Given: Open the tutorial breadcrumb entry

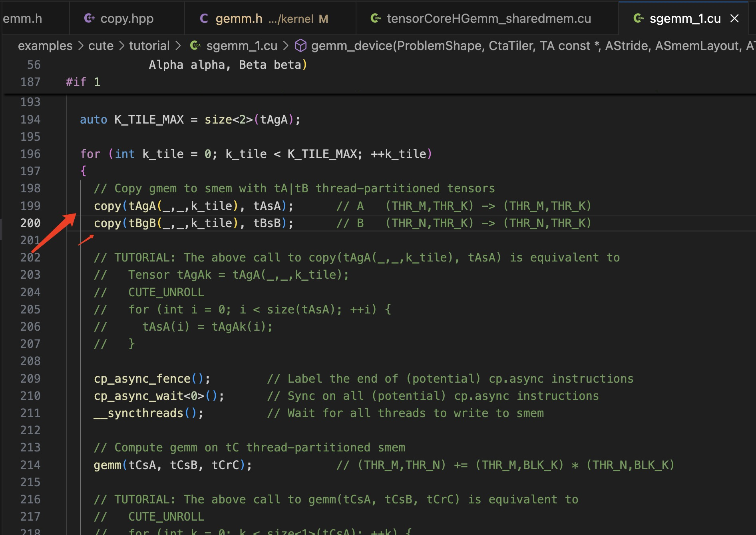Looking at the screenshot, I should tap(149, 46).
